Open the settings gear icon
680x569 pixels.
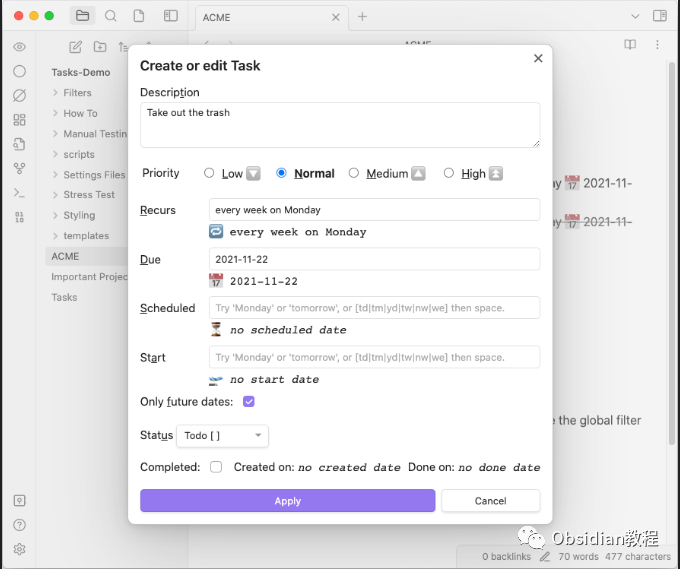(19, 549)
